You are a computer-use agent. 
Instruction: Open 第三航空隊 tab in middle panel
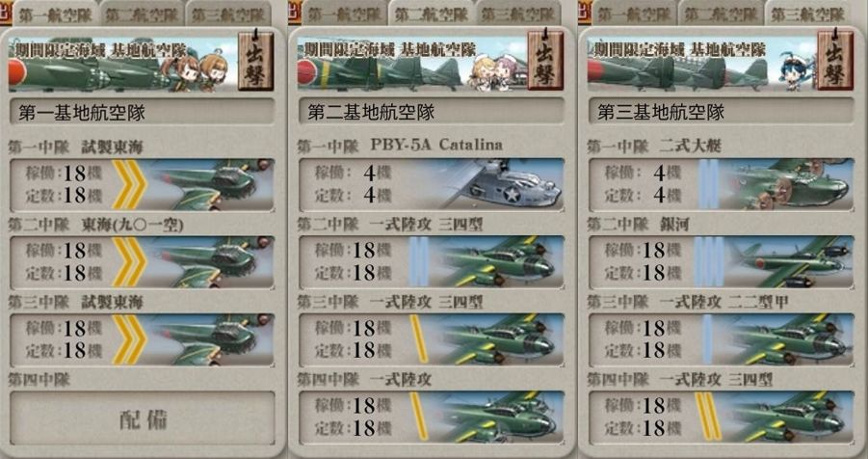click(x=518, y=14)
